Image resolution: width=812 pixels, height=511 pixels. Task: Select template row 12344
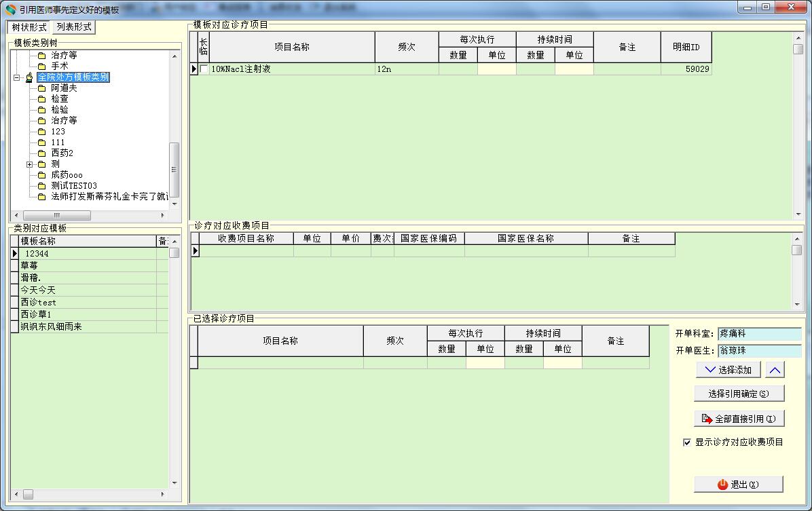[x=88, y=254]
